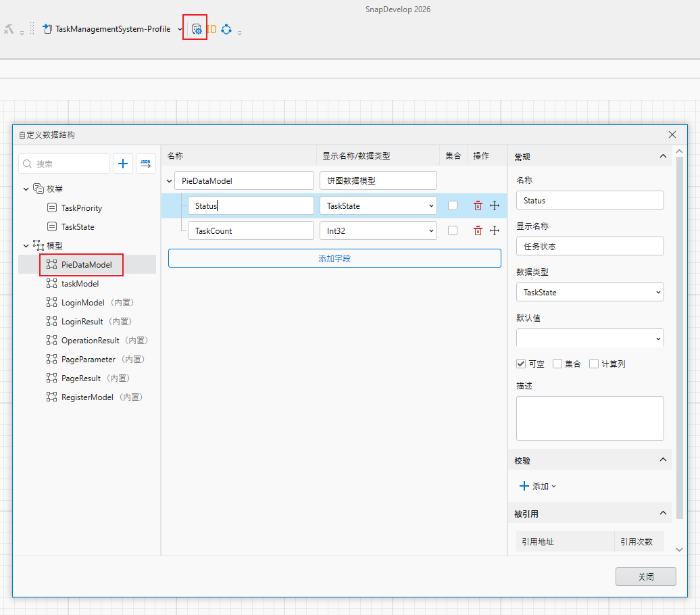This screenshot has width=700, height=615.
Task: Click the JSON import icon button
Action: (145, 164)
